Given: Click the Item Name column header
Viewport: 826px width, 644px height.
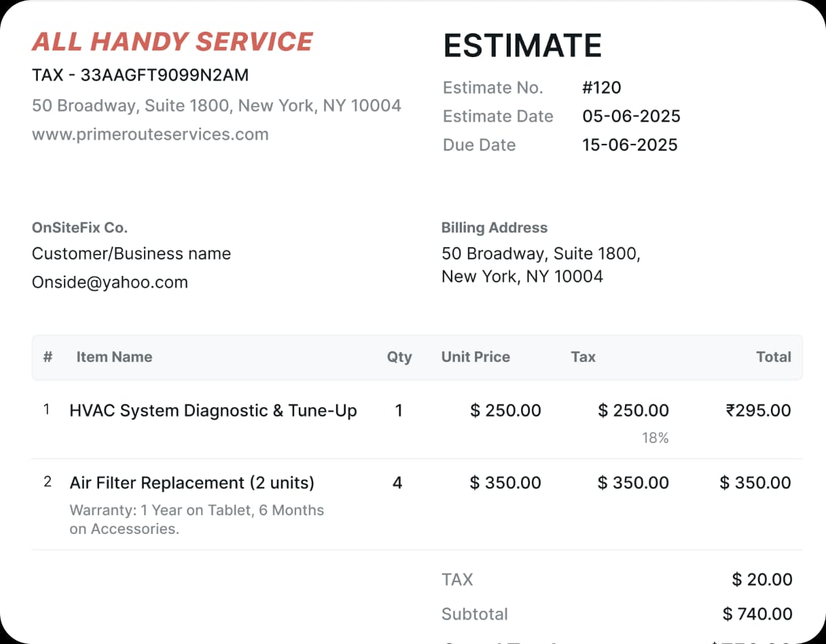Looking at the screenshot, I should click(114, 357).
